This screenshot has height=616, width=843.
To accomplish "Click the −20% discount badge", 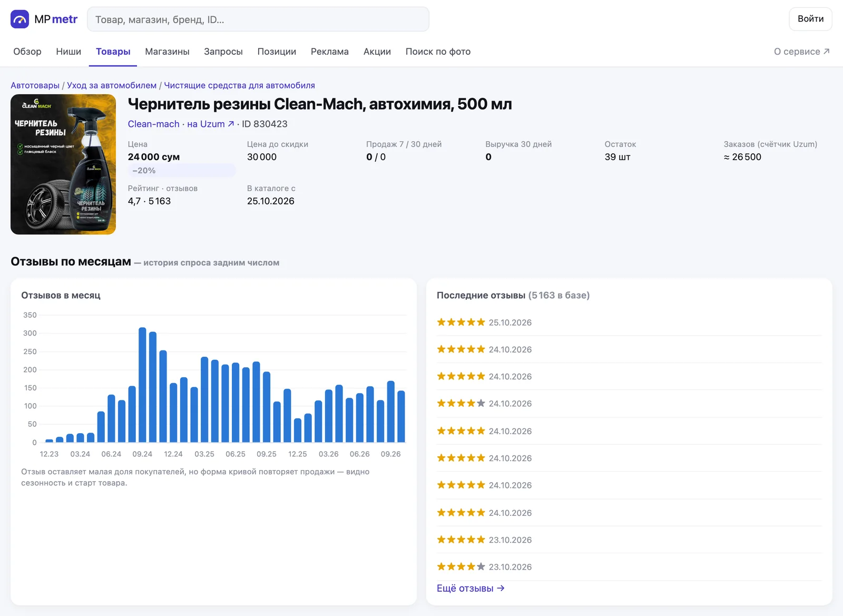I will pos(181,171).
